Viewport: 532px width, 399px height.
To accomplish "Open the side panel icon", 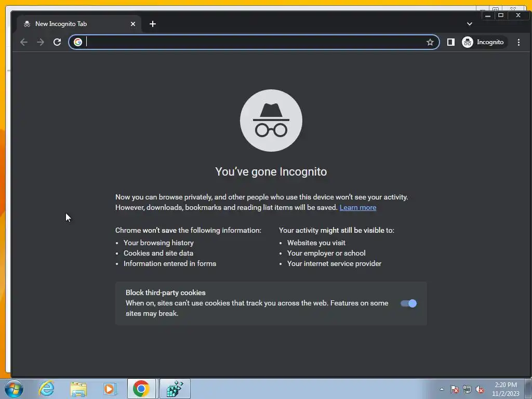I will tap(450, 42).
